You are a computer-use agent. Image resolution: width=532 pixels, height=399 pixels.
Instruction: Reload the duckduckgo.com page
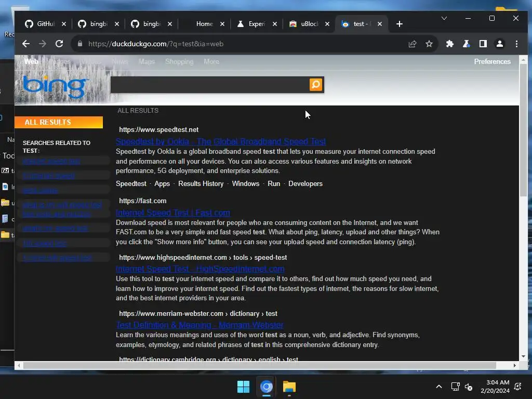tap(59, 44)
